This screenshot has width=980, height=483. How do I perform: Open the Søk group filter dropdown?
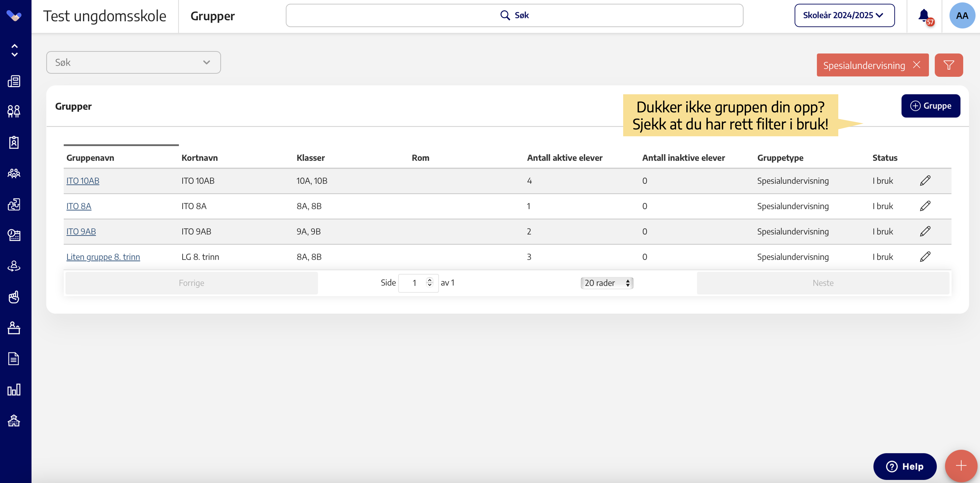(x=134, y=63)
